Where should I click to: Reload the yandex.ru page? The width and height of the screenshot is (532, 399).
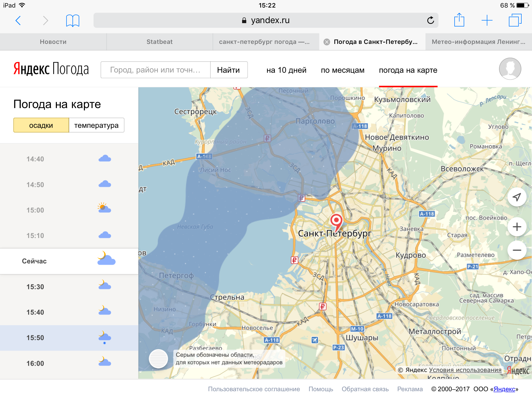[x=430, y=20]
